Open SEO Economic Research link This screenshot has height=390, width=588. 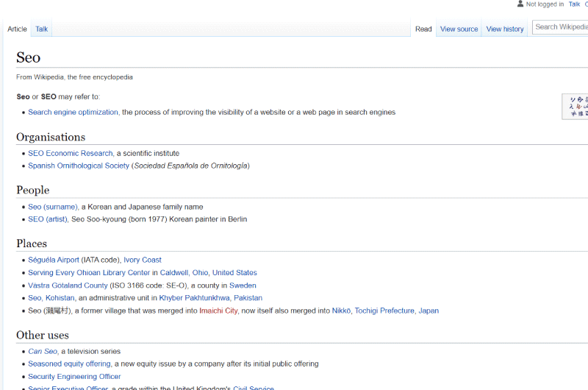coord(71,153)
